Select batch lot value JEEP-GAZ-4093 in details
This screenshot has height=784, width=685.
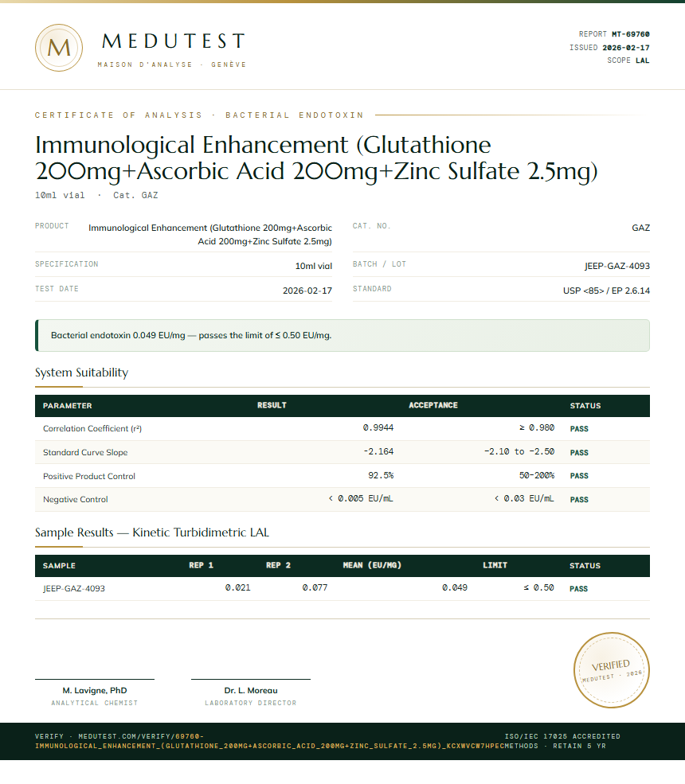tap(617, 266)
